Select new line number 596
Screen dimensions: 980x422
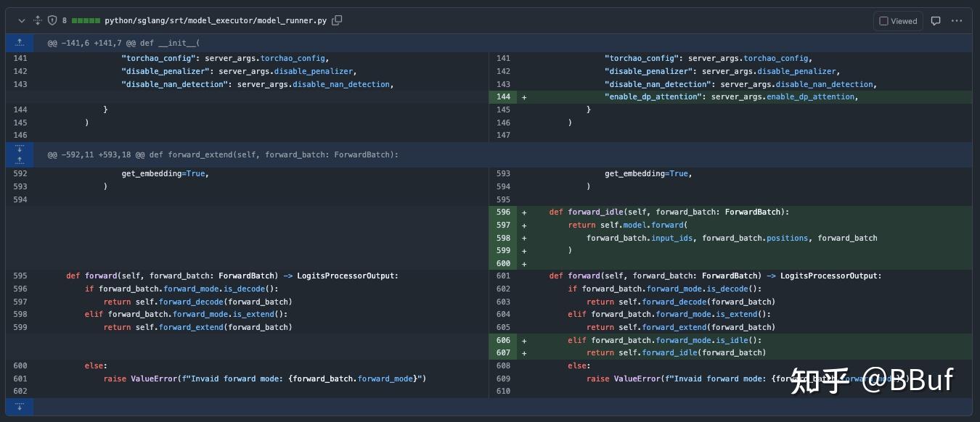point(503,212)
